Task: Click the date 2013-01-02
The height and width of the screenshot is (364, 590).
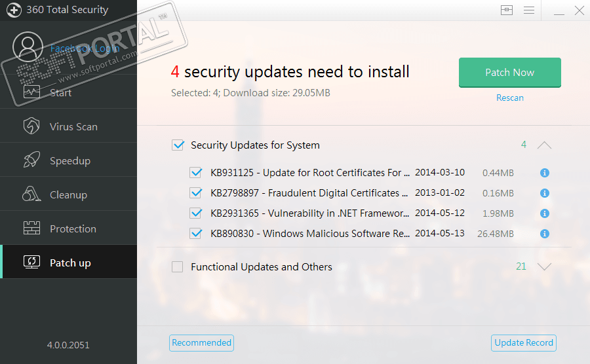Action: 439,192
